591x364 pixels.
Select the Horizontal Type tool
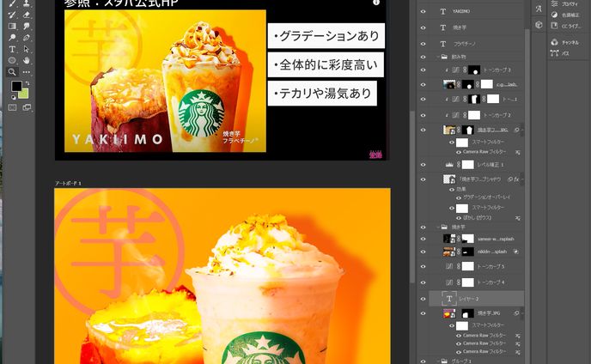[x=12, y=50]
